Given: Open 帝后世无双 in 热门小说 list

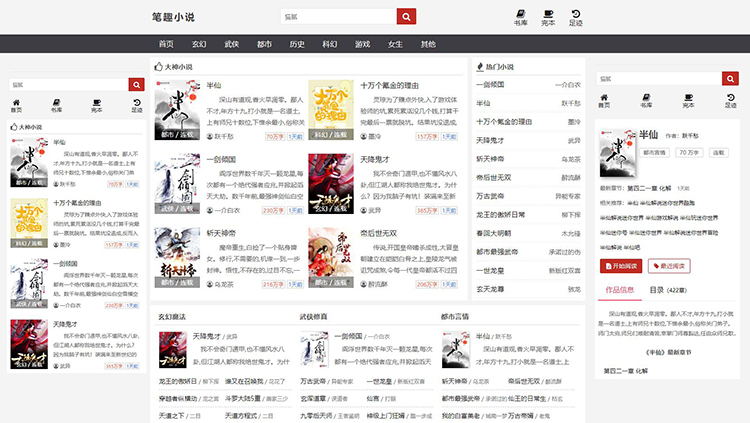Looking at the screenshot, I should pos(494,178).
